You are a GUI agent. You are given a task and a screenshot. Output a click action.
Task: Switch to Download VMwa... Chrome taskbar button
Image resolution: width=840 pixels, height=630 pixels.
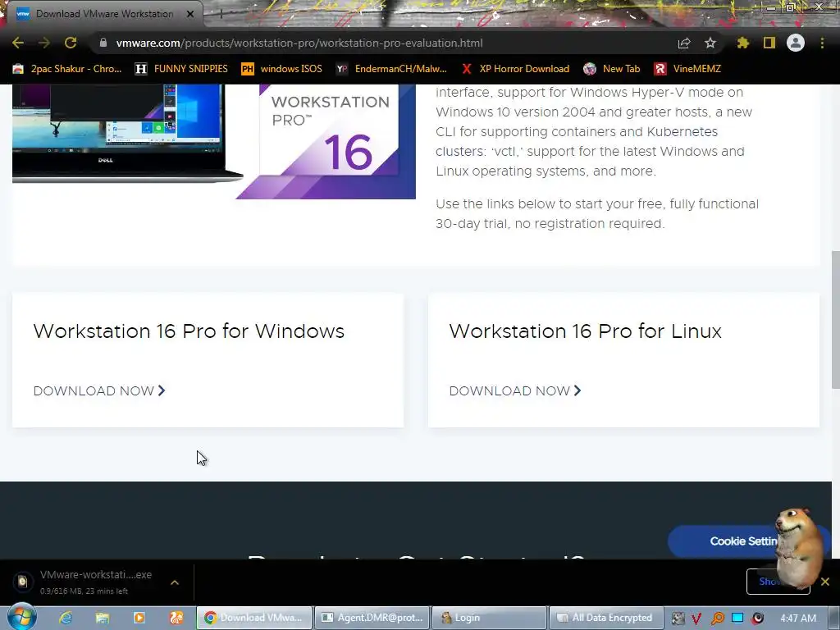point(254,618)
